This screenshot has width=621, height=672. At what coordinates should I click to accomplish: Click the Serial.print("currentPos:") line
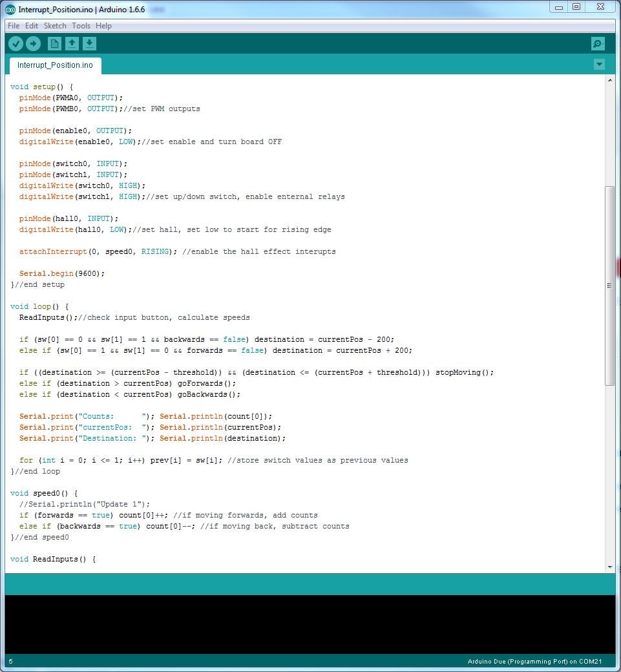tap(150, 427)
